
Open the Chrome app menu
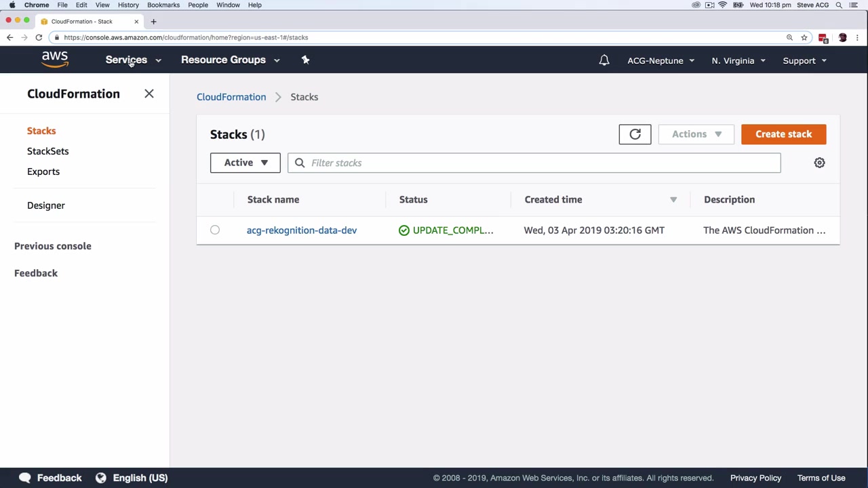click(37, 5)
